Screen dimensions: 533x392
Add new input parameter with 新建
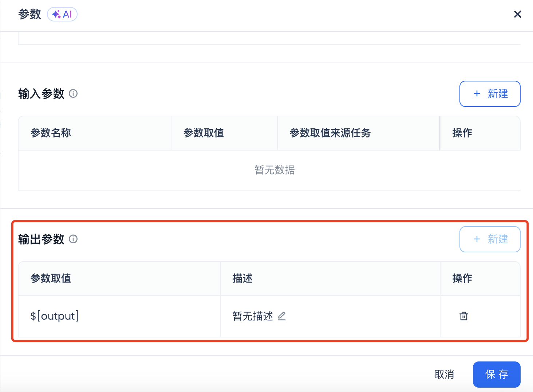point(490,94)
